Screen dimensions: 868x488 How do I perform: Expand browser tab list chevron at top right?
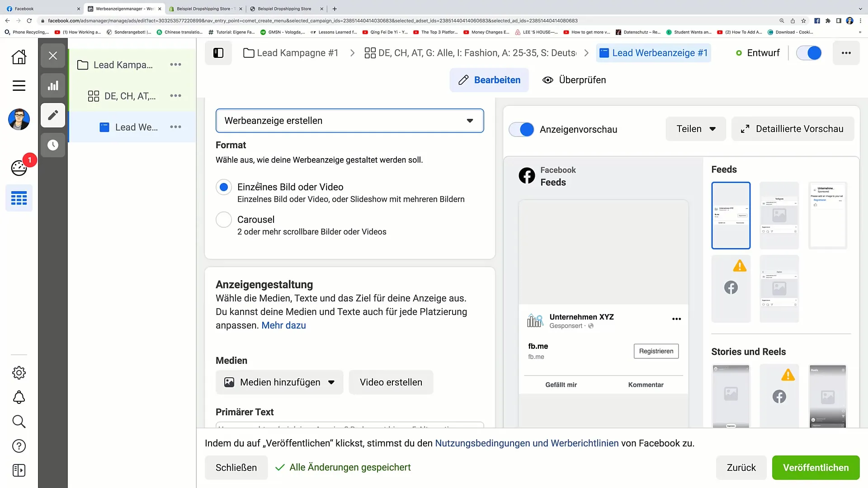[x=860, y=9]
